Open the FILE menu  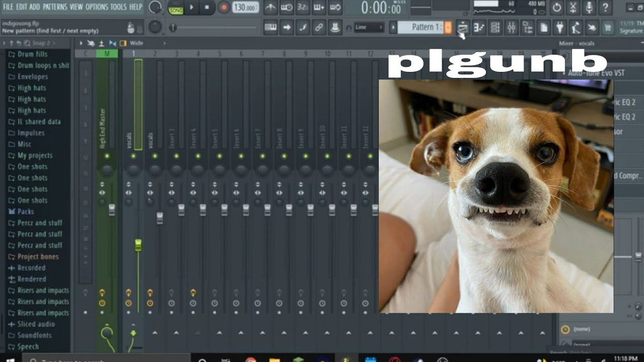(x=8, y=7)
